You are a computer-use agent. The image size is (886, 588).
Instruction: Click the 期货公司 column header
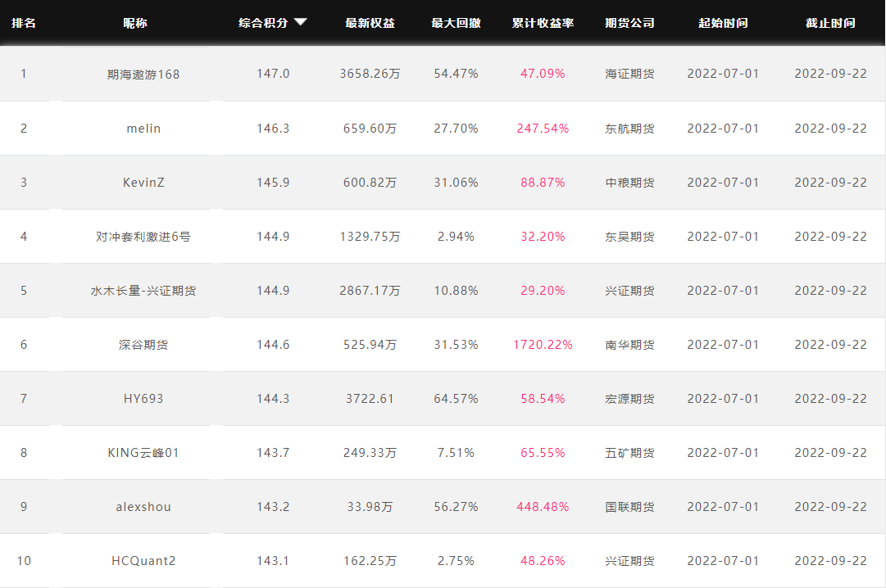click(x=630, y=23)
